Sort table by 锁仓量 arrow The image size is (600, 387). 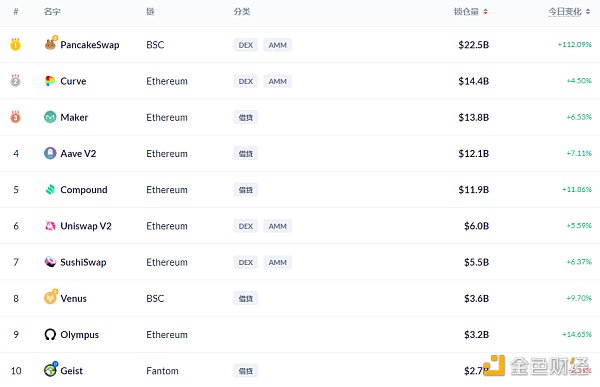[485, 12]
